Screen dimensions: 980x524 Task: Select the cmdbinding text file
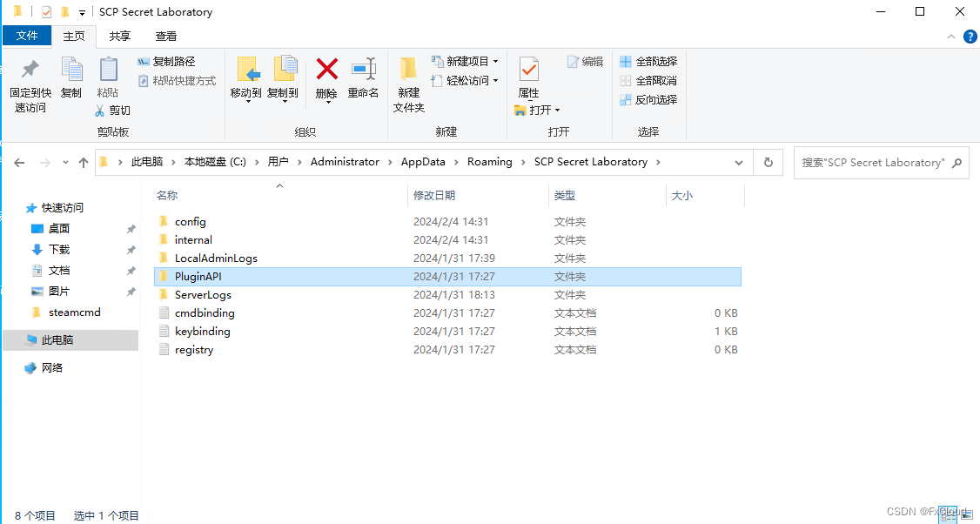click(447, 312)
